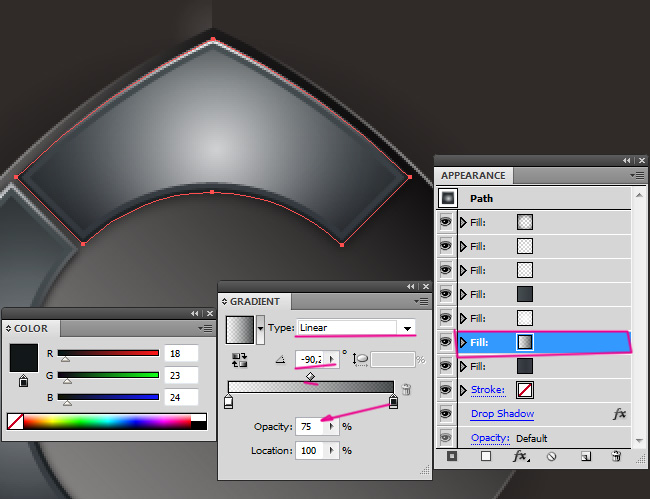Toggle visibility of the Stroke attribute
The width and height of the screenshot is (650, 499).
coord(446,390)
